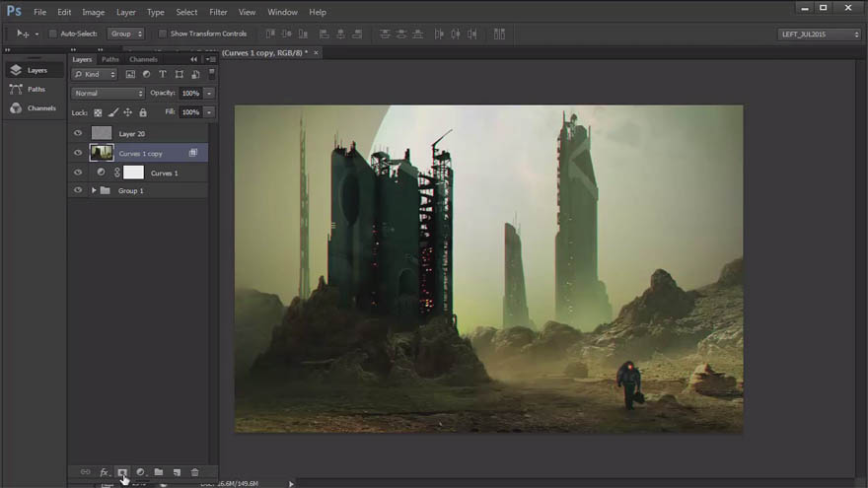This screenshot has height=488, width=868.
Task: Open the Select menu
Action: [186, 12]
